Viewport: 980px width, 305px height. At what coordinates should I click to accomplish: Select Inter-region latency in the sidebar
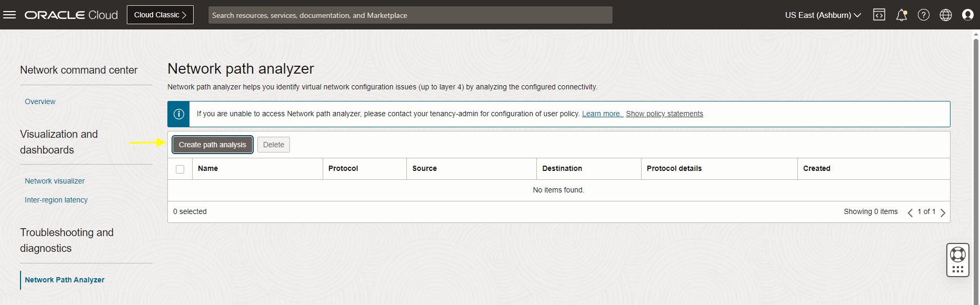tap(56, 200)
